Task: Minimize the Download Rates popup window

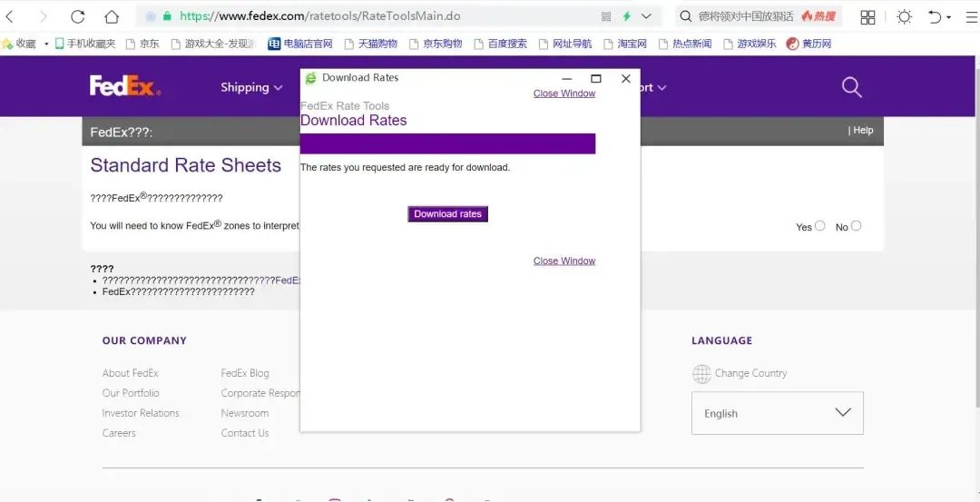Action: point(567,79)
